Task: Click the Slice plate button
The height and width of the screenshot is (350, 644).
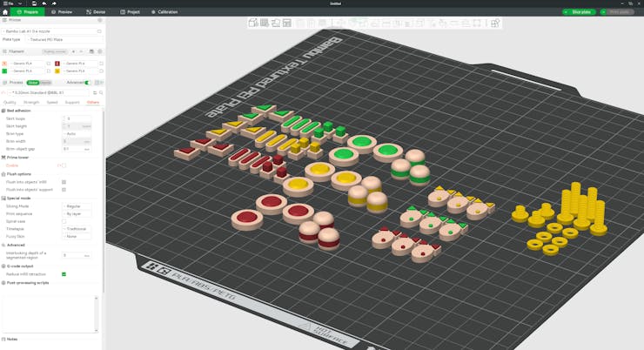Action: (581, 12)
